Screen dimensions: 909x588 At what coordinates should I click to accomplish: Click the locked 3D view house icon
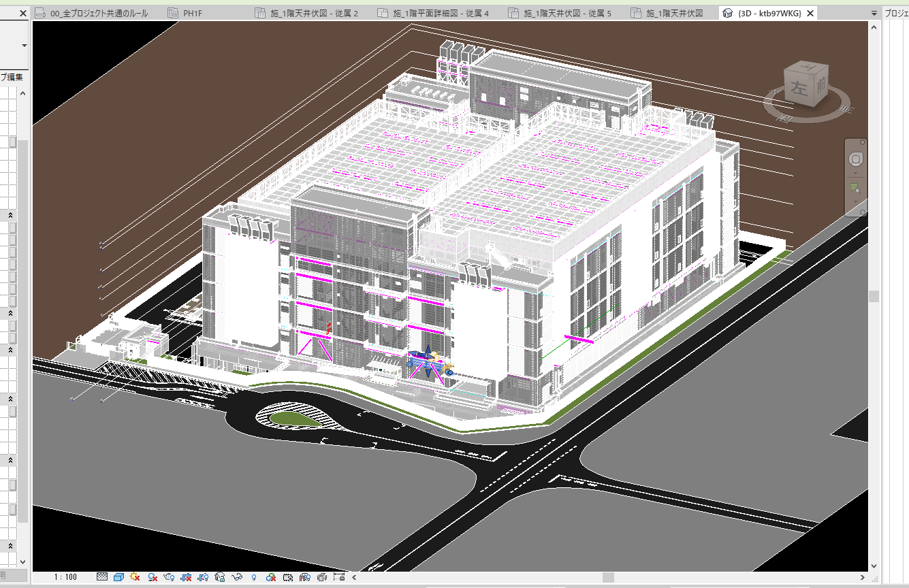[220, 577]
